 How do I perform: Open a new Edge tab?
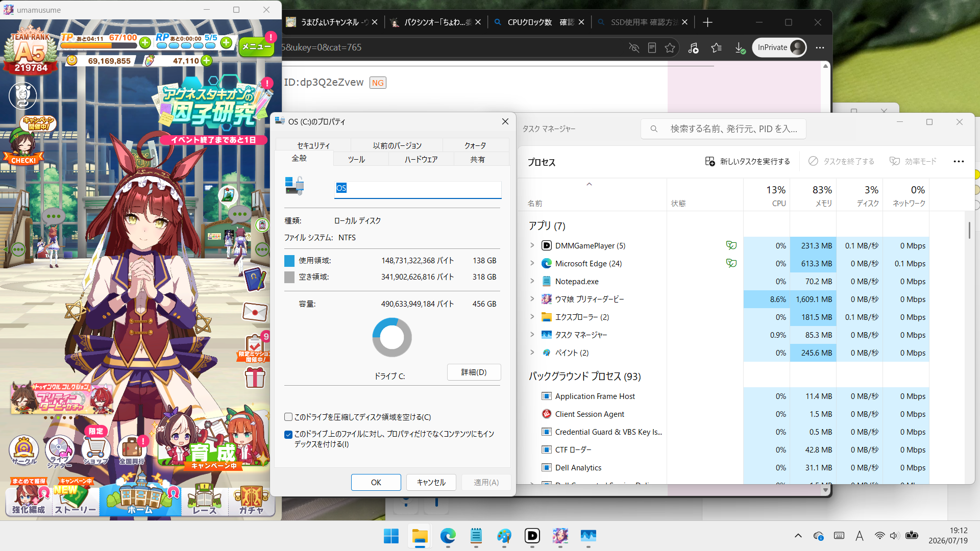707,22
